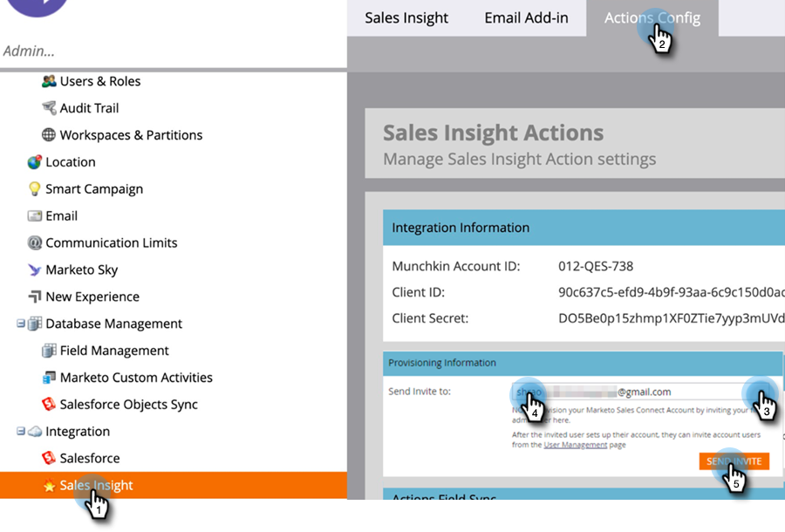Viewport: 785px width, 532px height.
Task: Click the Email envelope icon
Action: tap(35, 215)
